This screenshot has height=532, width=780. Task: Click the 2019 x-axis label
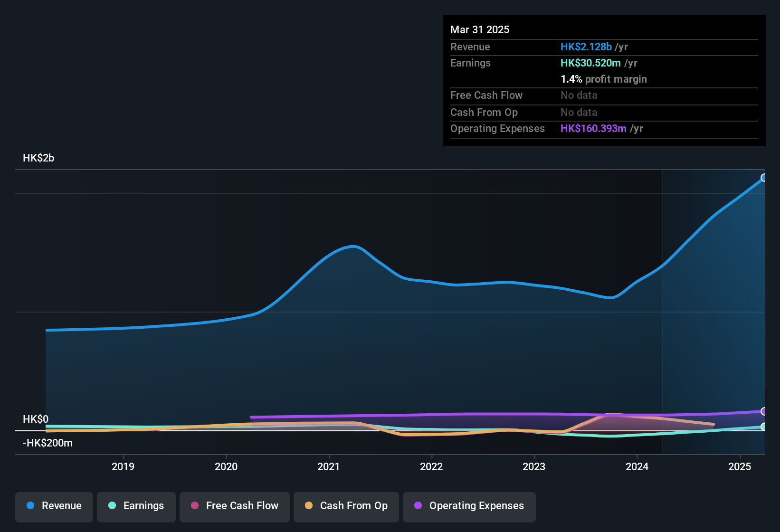click(x=123, y=467)
